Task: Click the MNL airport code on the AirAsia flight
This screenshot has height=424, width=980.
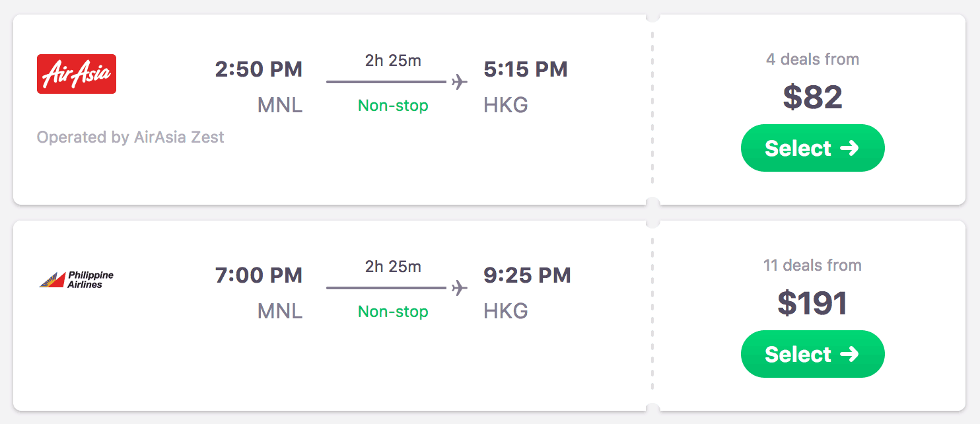Action: tap(280, 105)
